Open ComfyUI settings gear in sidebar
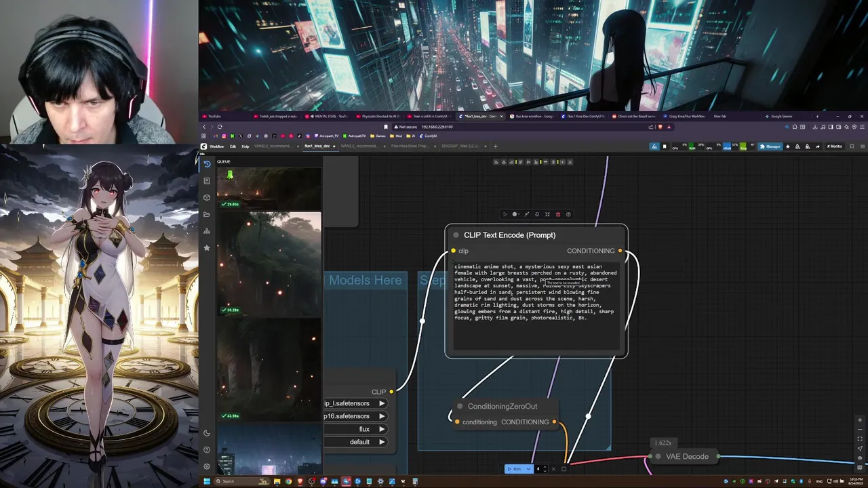 coord(207,466)
